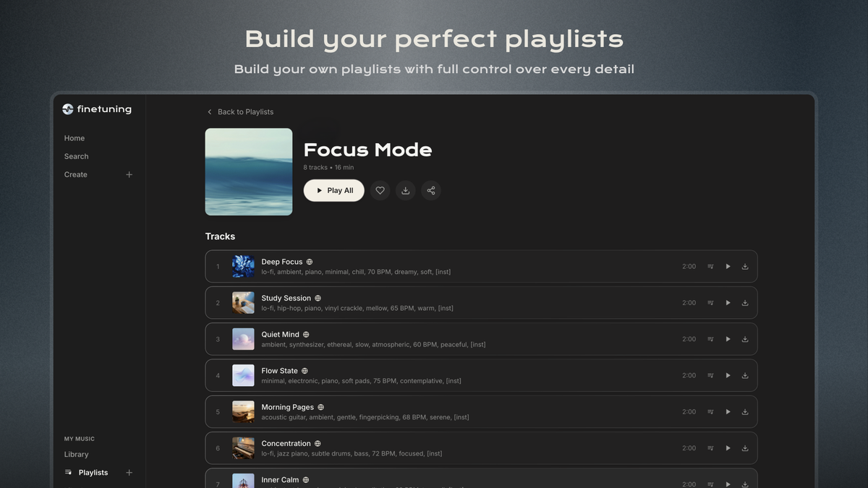
Task: Open lyrics for the Quiet Mind track
Action: tap(710, 338)
